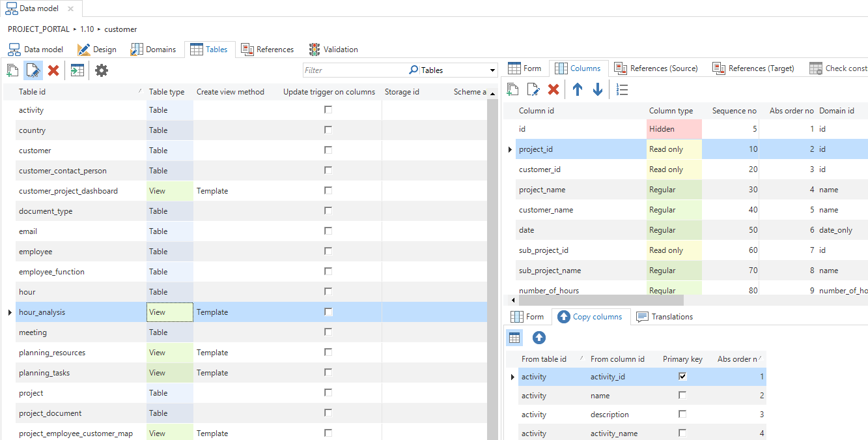The height and width of the screenshot is (440, 868).
Task: Click the red delete icon in tables toolbar
Action: coord(53,70)
